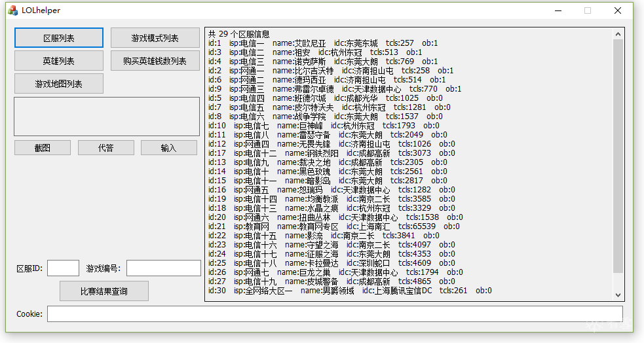The width and height of the screenshot is (644, 343).
Task: Select the row id:10 巨神峰
Action: 324,126
